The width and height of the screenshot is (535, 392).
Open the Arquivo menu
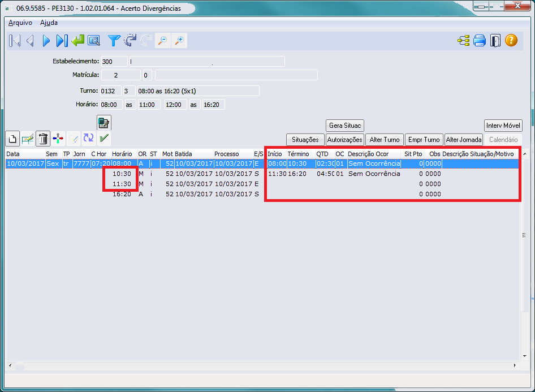20,23
